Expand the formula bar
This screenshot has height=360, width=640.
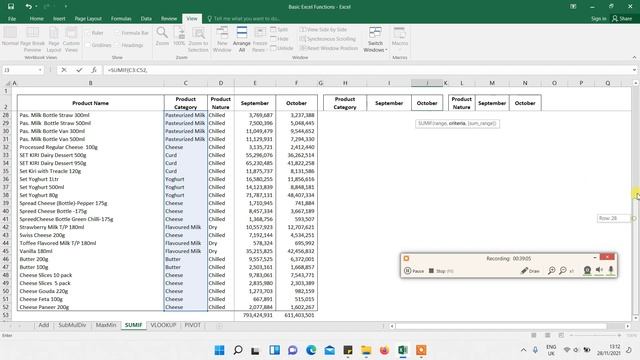634,70
